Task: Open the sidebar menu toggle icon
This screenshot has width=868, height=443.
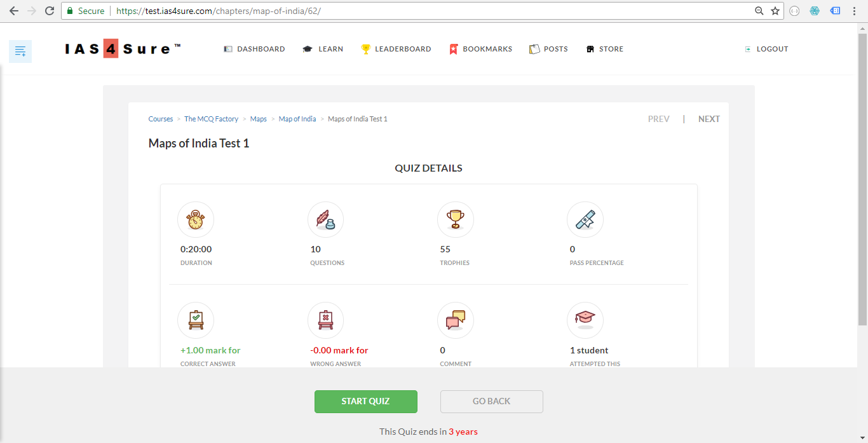Action: [20, 51]
